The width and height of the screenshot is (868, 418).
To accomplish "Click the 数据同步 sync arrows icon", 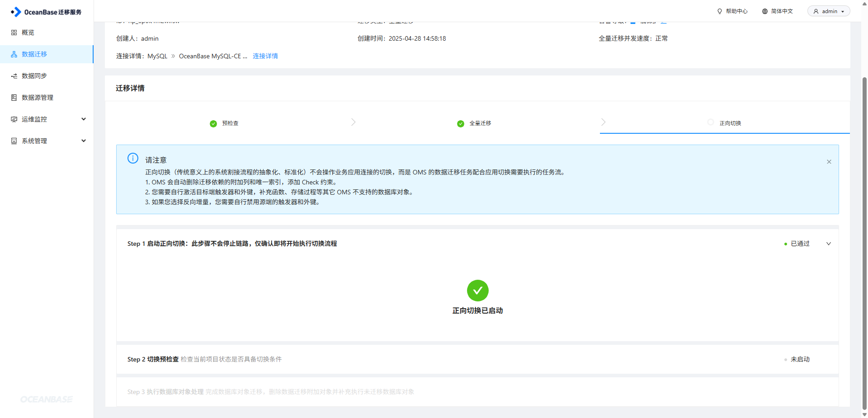I will 14,76.
